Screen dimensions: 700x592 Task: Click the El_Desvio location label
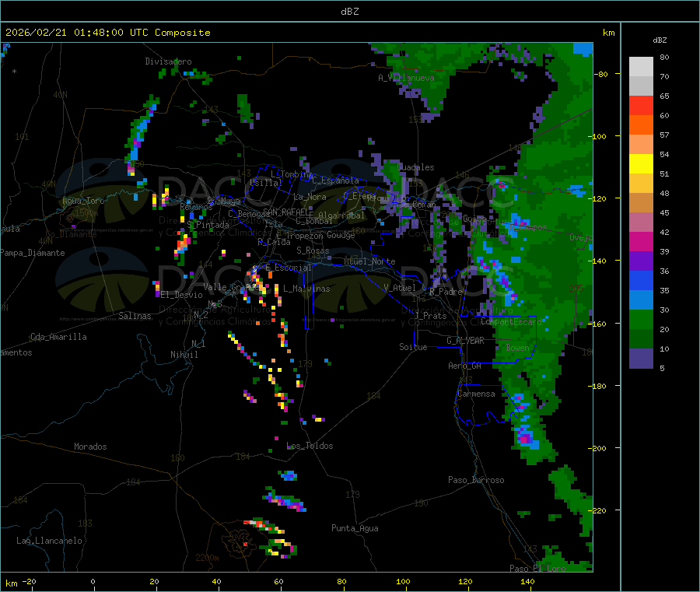click(x=181, y=295)
